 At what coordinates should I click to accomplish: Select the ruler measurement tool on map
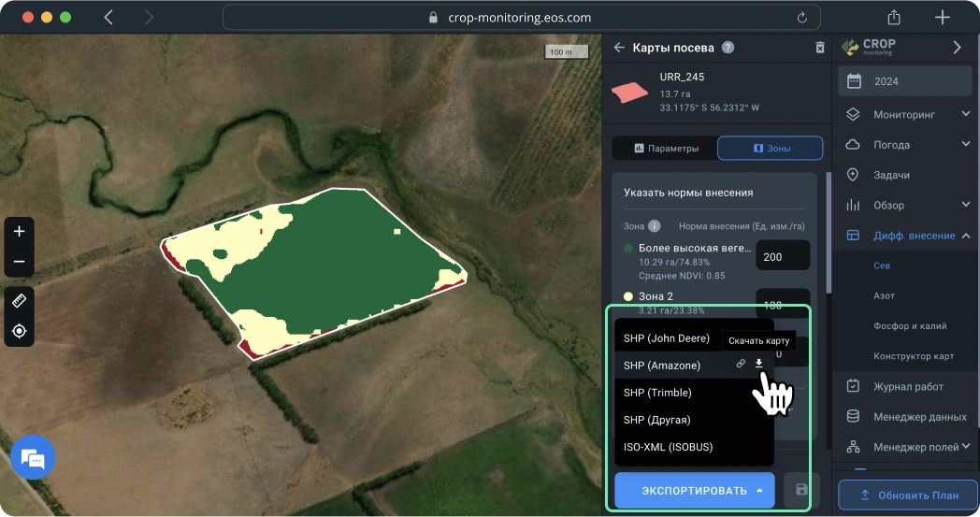[19, 301]
